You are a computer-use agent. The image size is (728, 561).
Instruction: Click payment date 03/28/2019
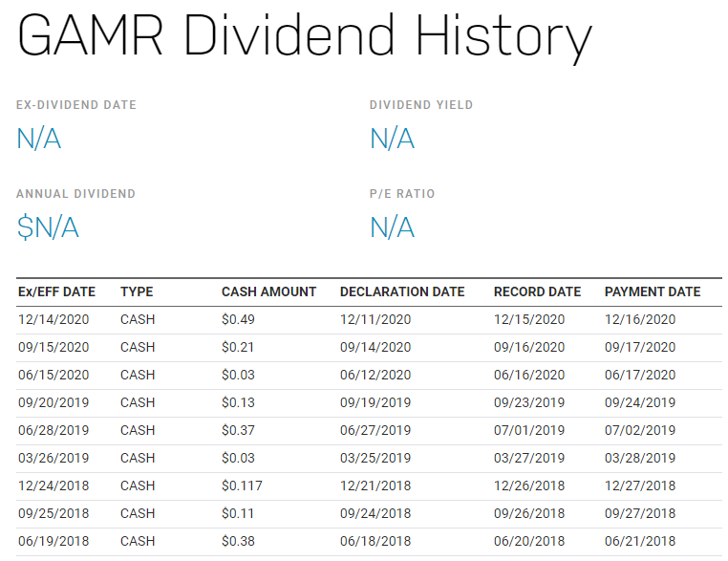pos(640,458)
